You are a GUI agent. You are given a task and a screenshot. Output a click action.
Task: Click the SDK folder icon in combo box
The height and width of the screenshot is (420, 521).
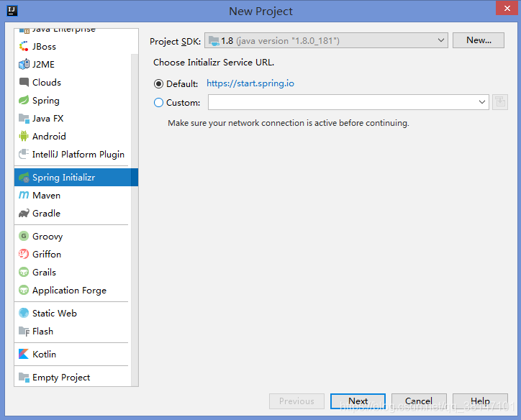214,41
